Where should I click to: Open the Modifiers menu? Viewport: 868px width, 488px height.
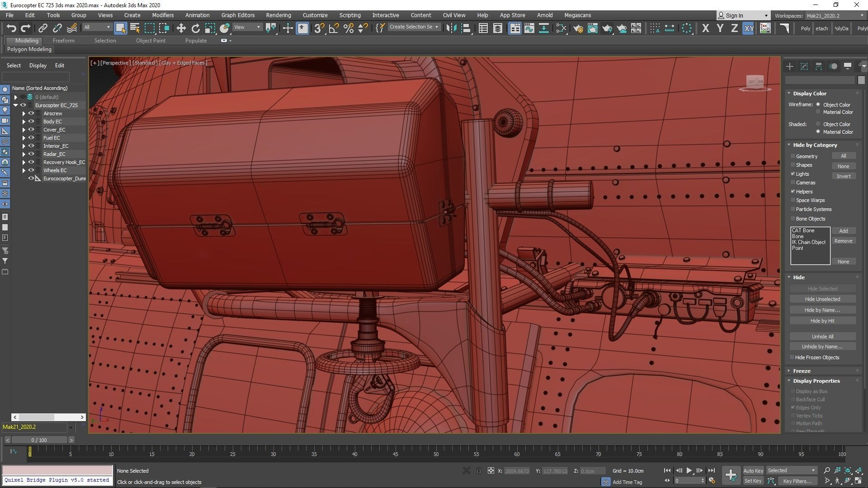click(x=163, y=15)
